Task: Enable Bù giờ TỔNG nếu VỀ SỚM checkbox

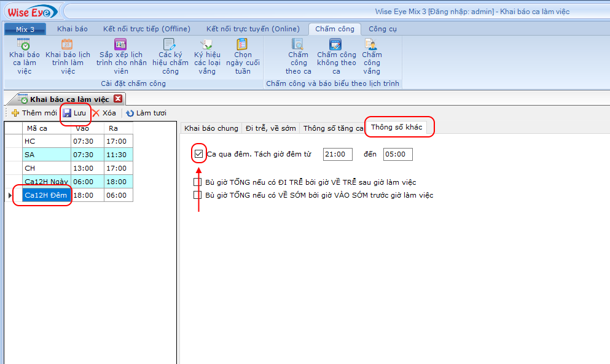Action: [x=197, y=195]
